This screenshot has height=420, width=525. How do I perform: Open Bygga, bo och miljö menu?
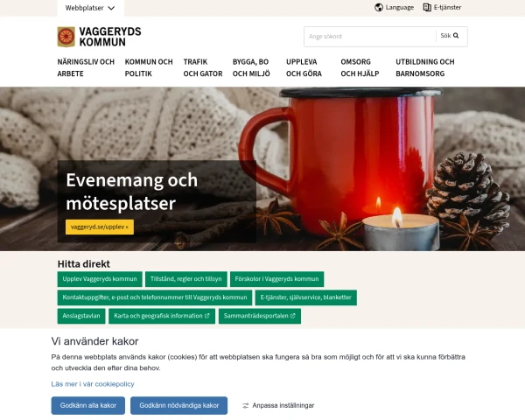(251, 67)
